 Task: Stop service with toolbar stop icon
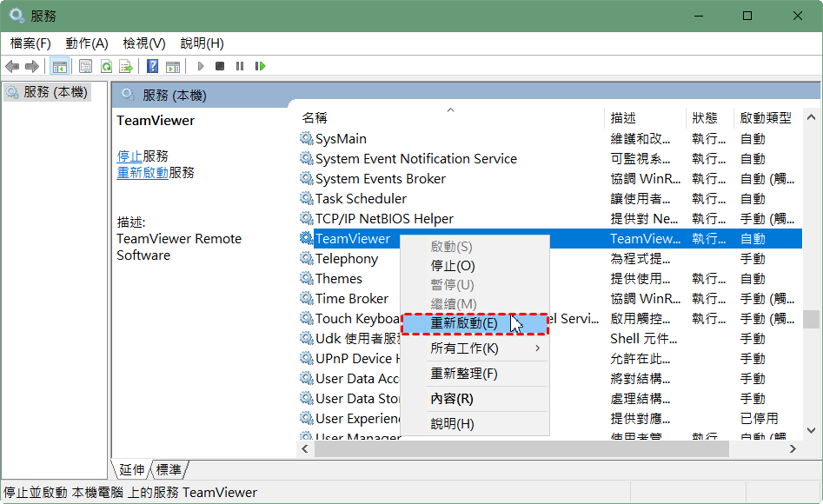tap(220, 66)
